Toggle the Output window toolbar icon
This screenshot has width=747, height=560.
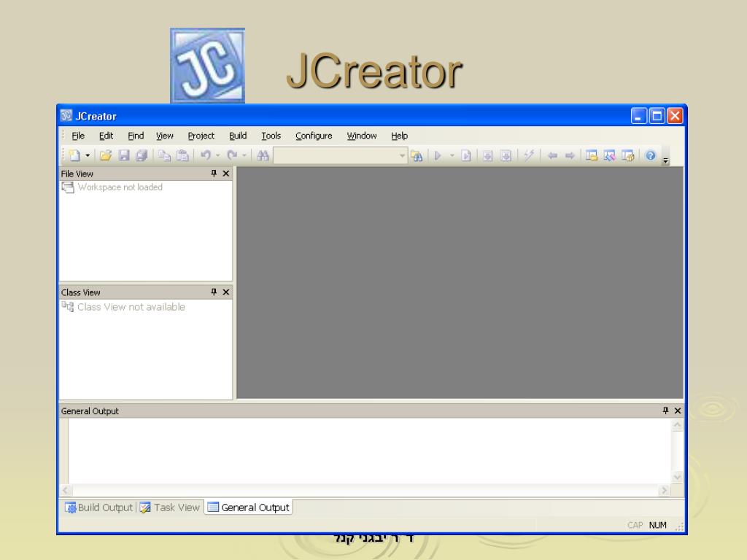click(628, 155)
